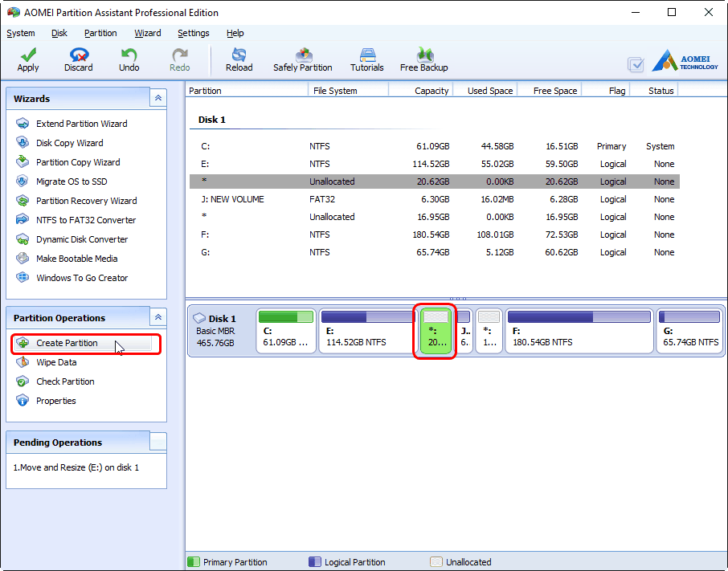Image resolution: width=728 pixels, height=571 pixels.
Task: Select the Disk 1 drive icon
Action: (199, 318)
